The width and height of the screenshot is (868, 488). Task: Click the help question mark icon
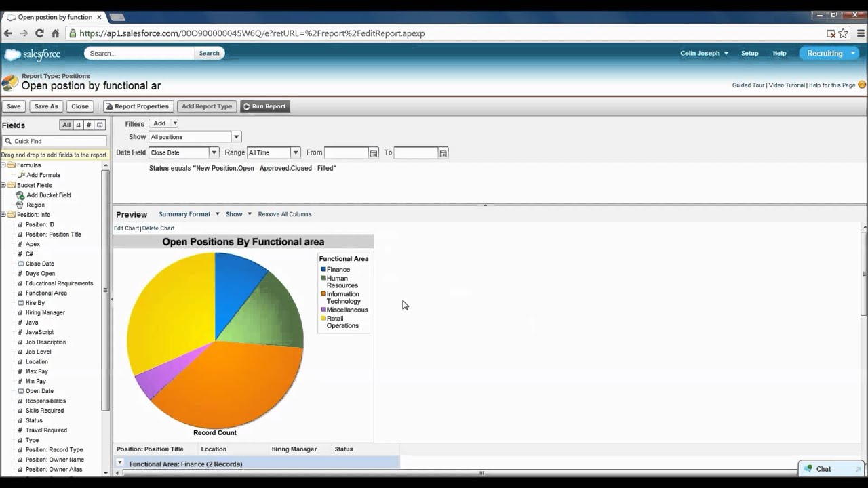point(862,85)
